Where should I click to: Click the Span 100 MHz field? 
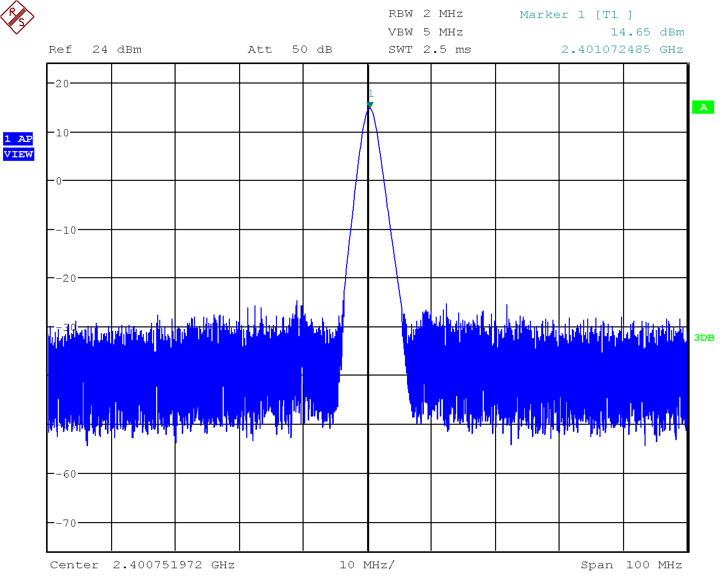point(631,565)
